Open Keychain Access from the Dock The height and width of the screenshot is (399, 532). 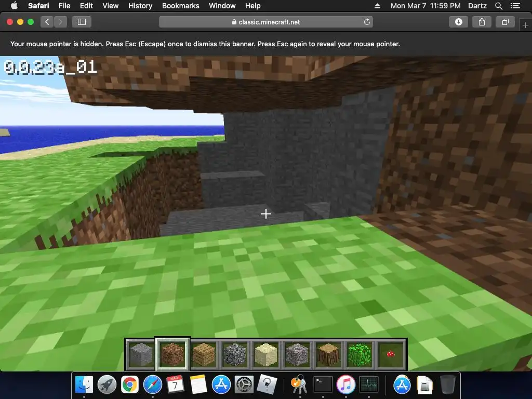(299, 385)
